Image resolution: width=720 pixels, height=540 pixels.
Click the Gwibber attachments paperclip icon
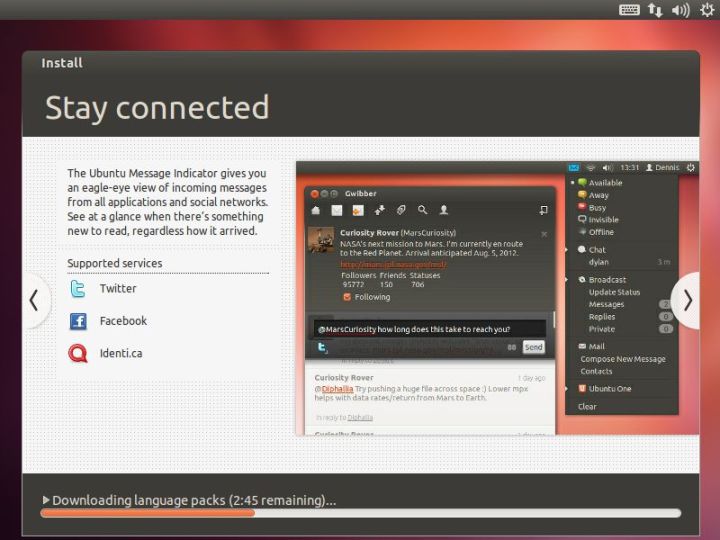pos(401,210)
